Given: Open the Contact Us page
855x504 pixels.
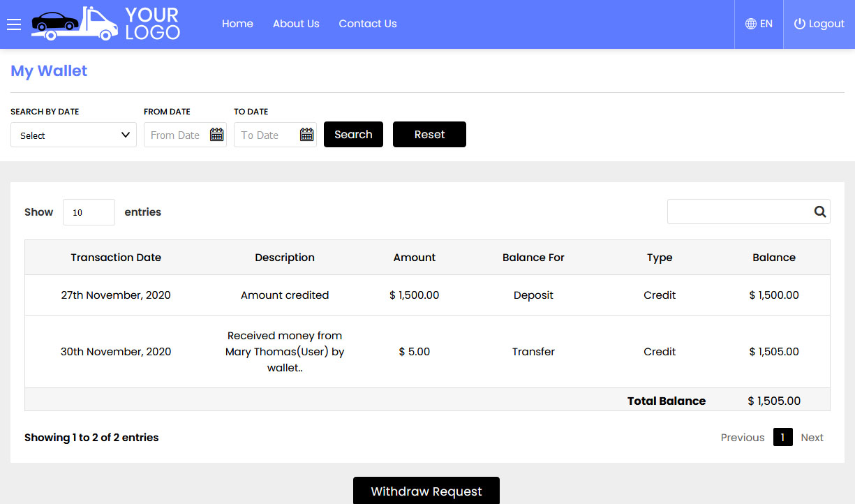Looking at the screenshot, I should tap(368, 24).
